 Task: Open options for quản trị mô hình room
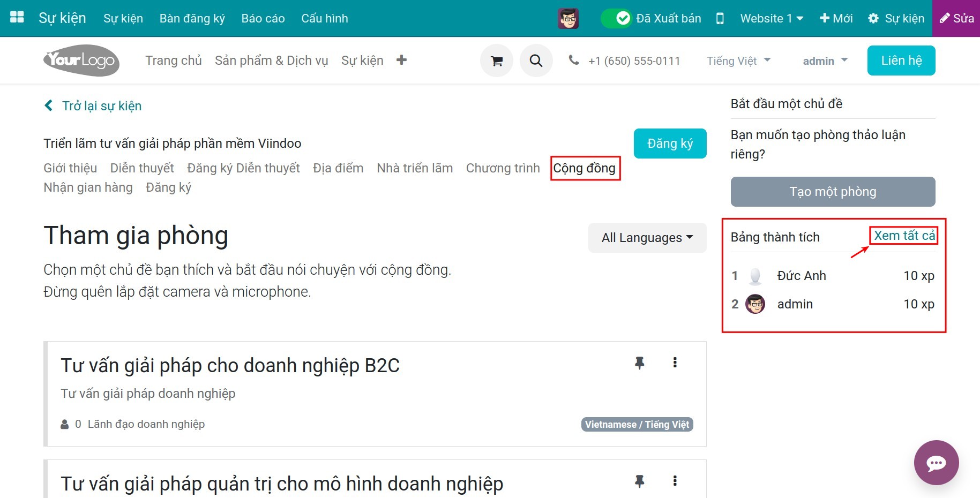point(675,481)
